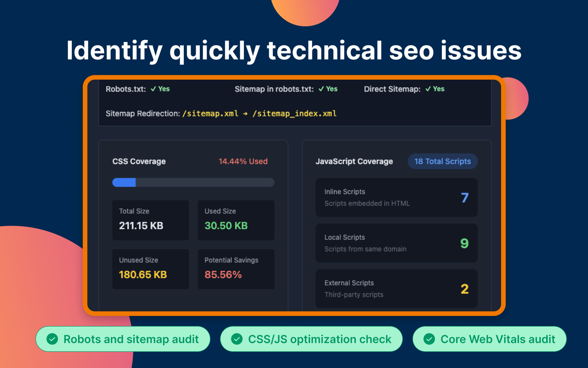Click the External Scripts count 2
This screenshot has height=368, width=588.
(x=464, y=289)
